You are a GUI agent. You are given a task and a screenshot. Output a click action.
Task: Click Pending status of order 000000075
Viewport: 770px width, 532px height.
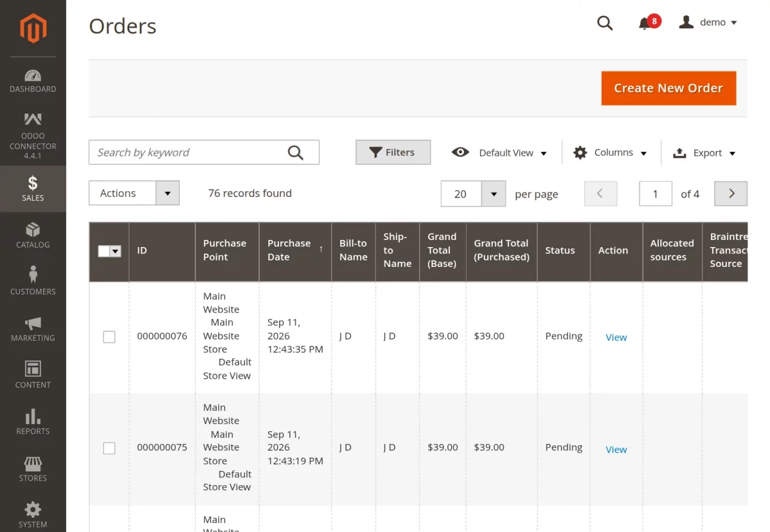[564, 447]
